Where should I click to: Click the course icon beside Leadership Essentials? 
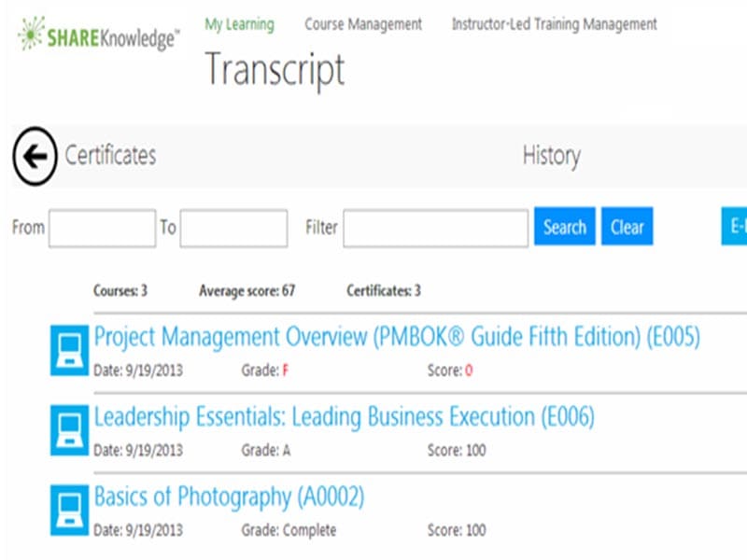pos(69,430)
